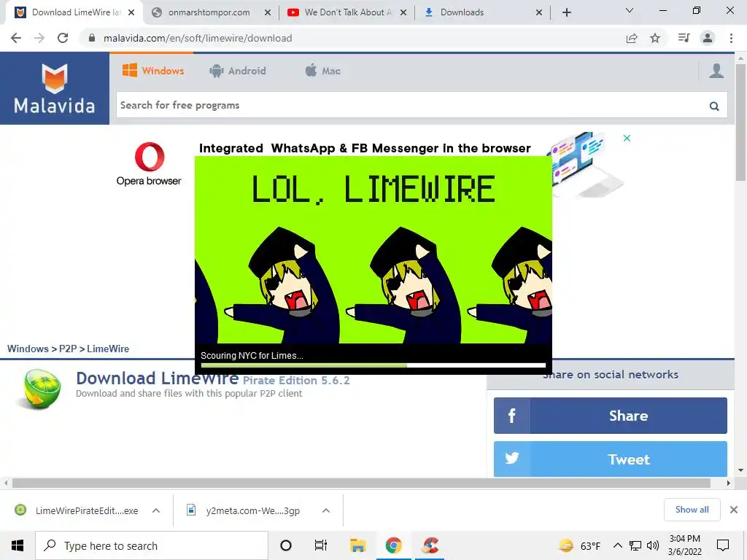Open a new browser tab
Viewport: 747px width, 560px height.
click(x=566, y=12)
